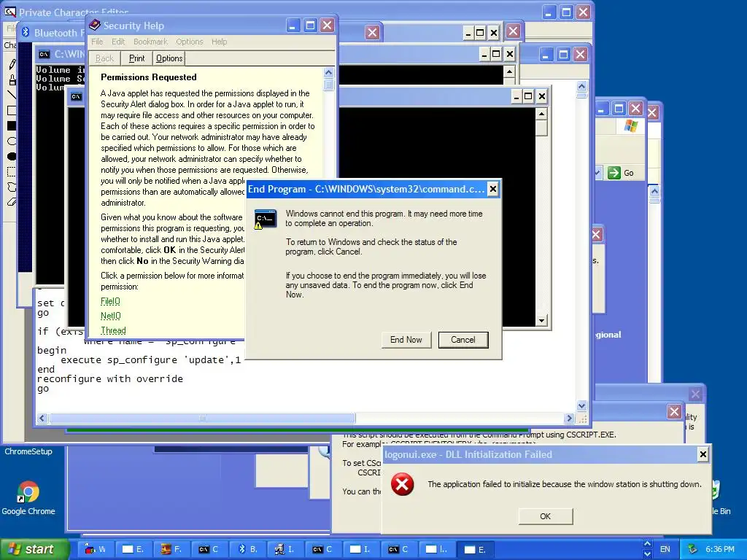Click horizontal scrollbar thumb of script text window
Screen dimensions: 747x560
(202, 418)
